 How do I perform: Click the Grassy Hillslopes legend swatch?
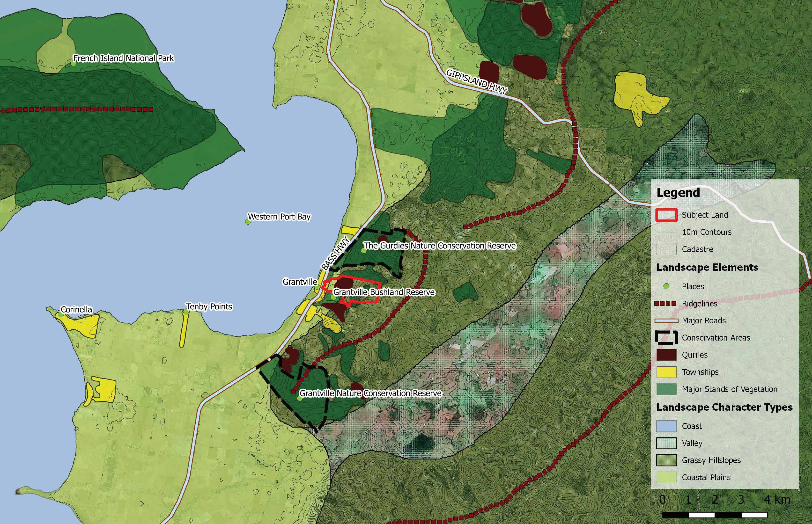[x=666, y=460]
